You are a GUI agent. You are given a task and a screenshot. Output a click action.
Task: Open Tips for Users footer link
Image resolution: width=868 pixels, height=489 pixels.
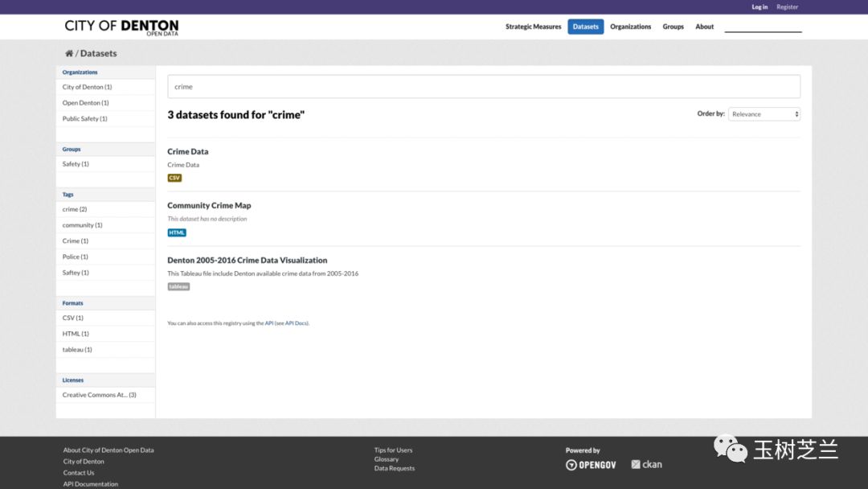(x=393, y=450)
